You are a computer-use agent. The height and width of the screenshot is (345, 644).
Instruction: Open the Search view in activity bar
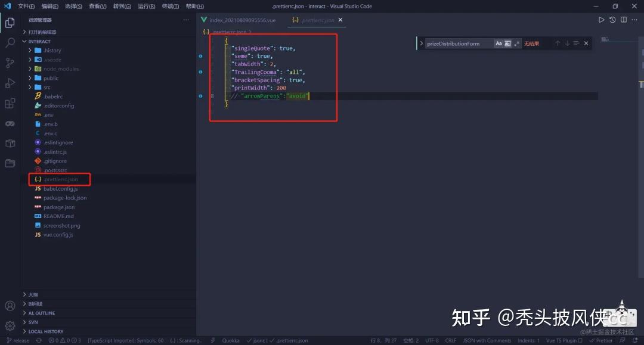point(10,42)
